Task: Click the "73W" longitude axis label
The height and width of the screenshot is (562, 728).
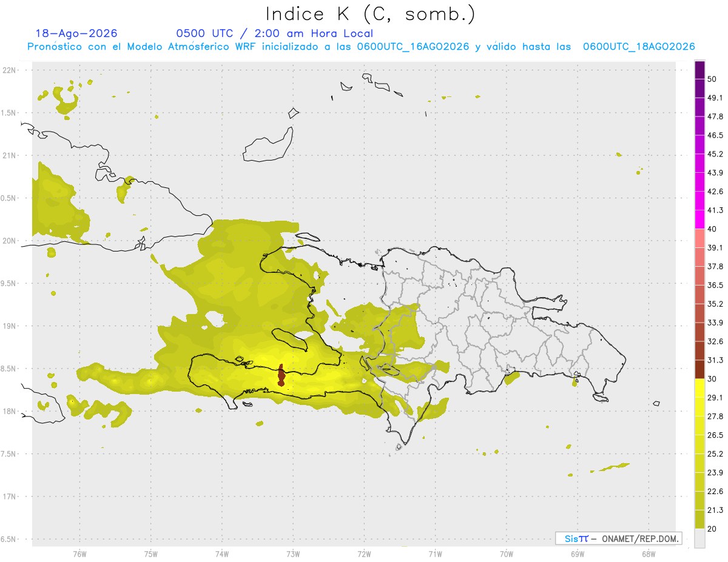Action: click(293, 554)
